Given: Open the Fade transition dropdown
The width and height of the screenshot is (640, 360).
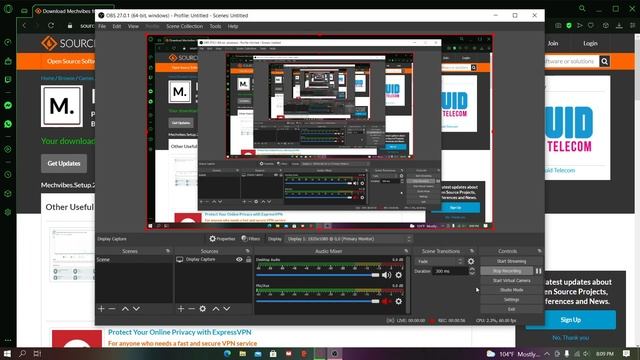Looking at the screenshot, I should tap(440, 261).
